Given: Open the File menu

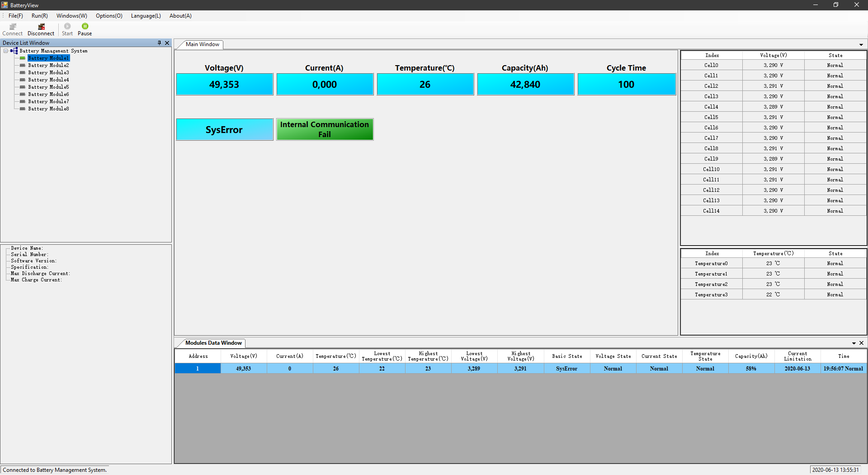Looking at the screenshot, I should 15,16.
